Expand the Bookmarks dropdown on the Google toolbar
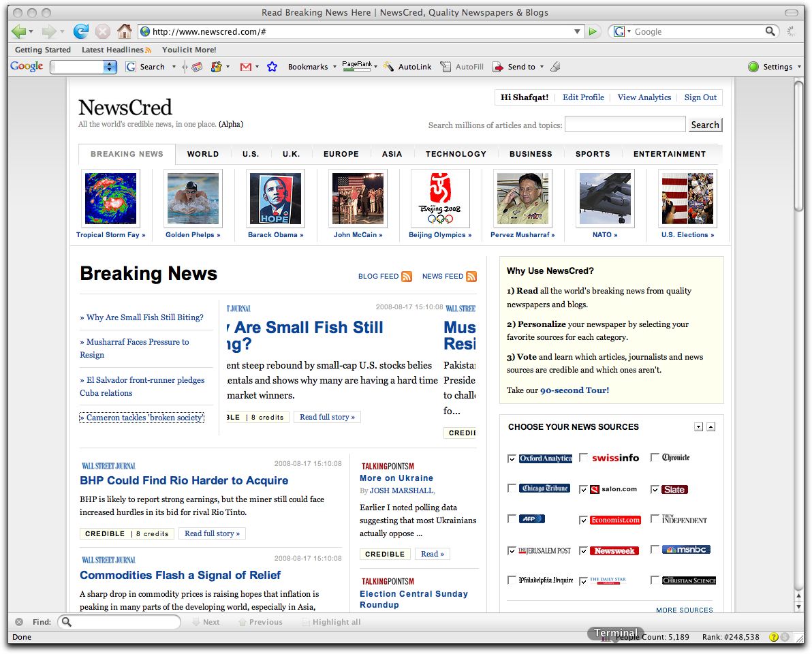The height and width of the screenshot is (654, 812). click(334, 67)
